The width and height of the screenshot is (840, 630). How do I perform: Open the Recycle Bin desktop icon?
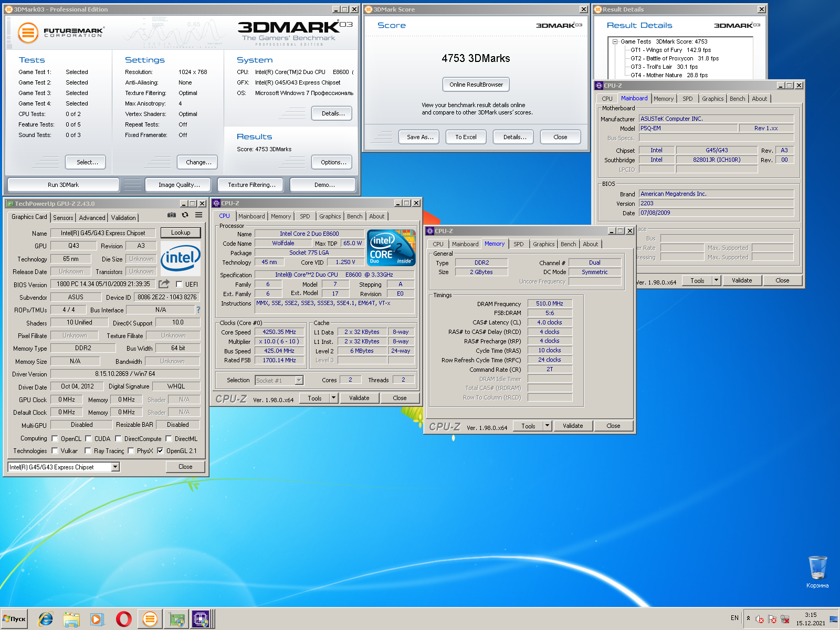pos(817,572)
